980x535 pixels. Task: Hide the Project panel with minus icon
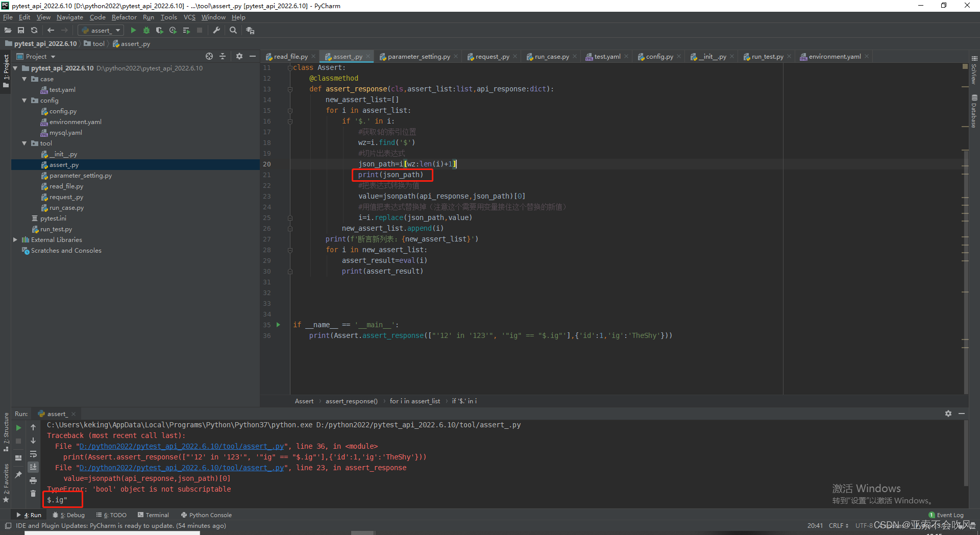point(253,56)
